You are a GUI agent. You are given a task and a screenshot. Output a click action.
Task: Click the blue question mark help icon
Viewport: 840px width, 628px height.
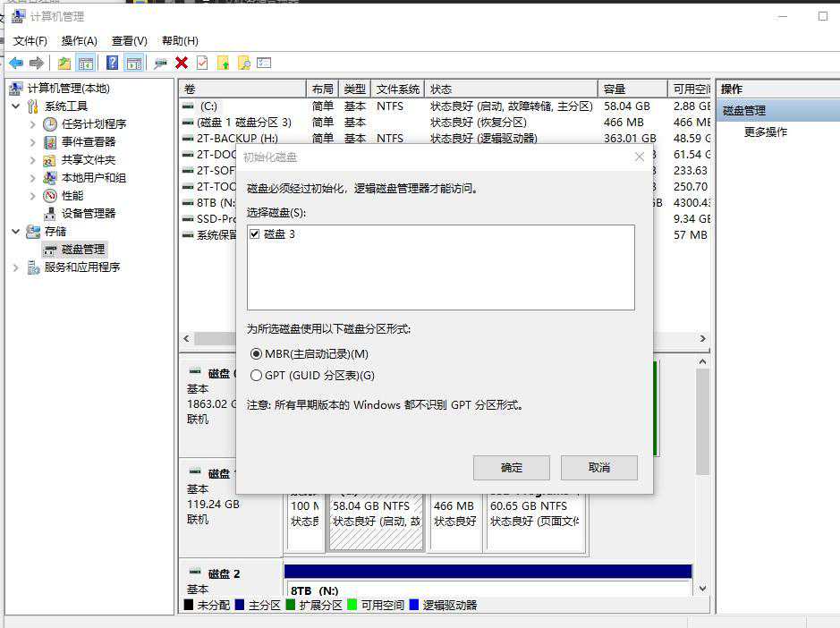point(112,63)
